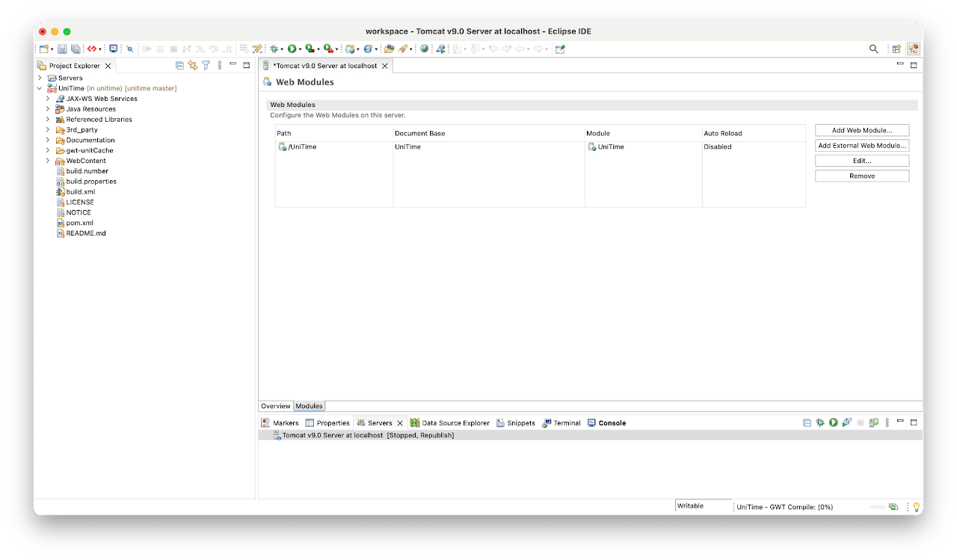Screen dimensions: 957x560
Task: Click the Edit... button
Action: tap(862, 161)
